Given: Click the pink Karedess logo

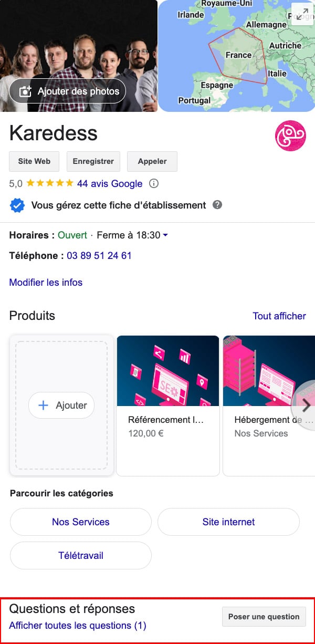Looking at the screenshot, I should pos(290,136).
